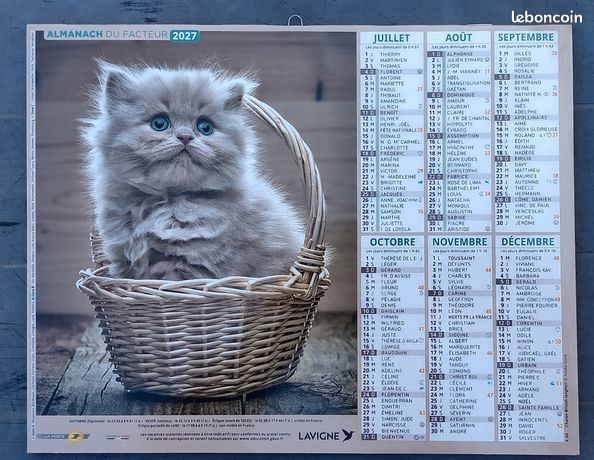Select the NOVEMBRE month header
The width and height of the screenshot is (594, 460).
pos(460,242)
